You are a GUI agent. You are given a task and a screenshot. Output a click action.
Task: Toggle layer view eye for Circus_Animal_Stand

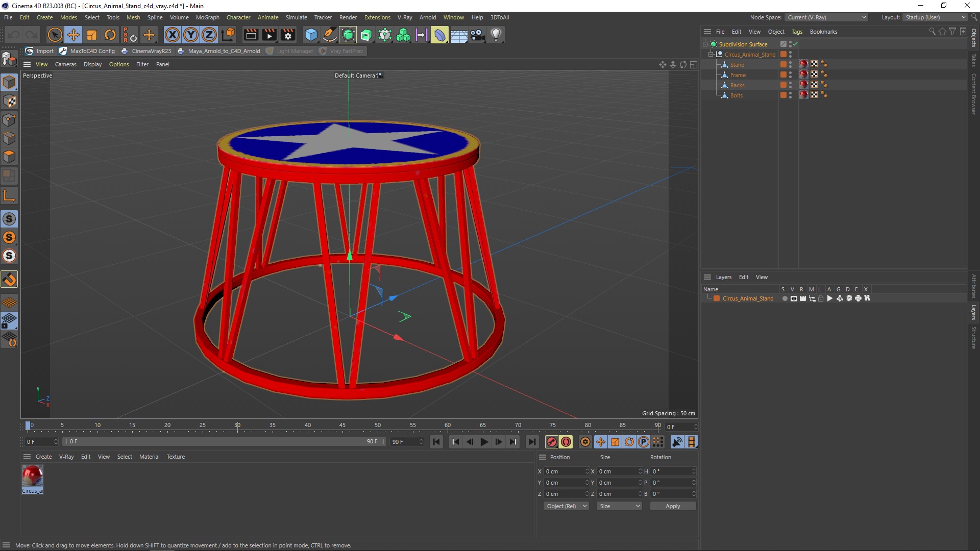(x=794, y=298)
